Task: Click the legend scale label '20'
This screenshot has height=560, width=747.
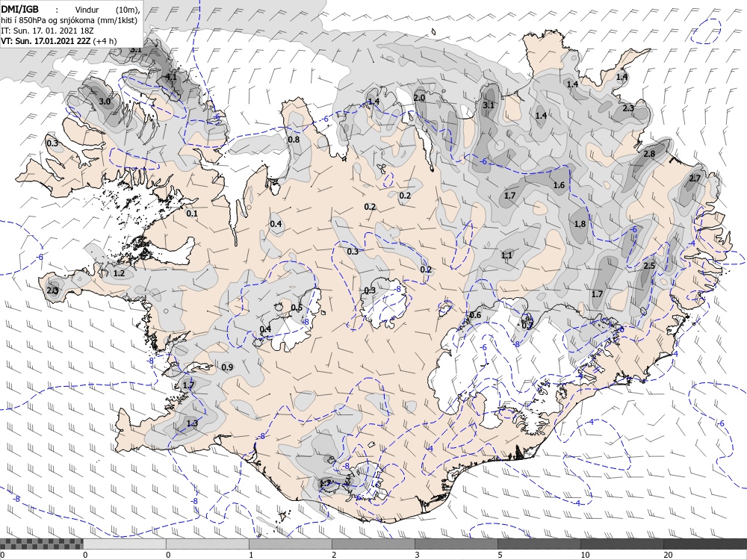Action: (x=668, y=555)
